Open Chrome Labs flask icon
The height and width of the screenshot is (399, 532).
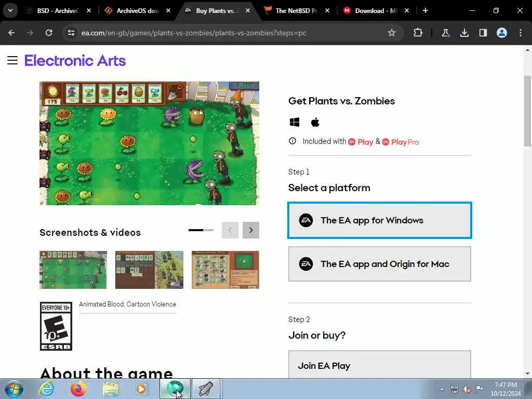coord(445,33)
